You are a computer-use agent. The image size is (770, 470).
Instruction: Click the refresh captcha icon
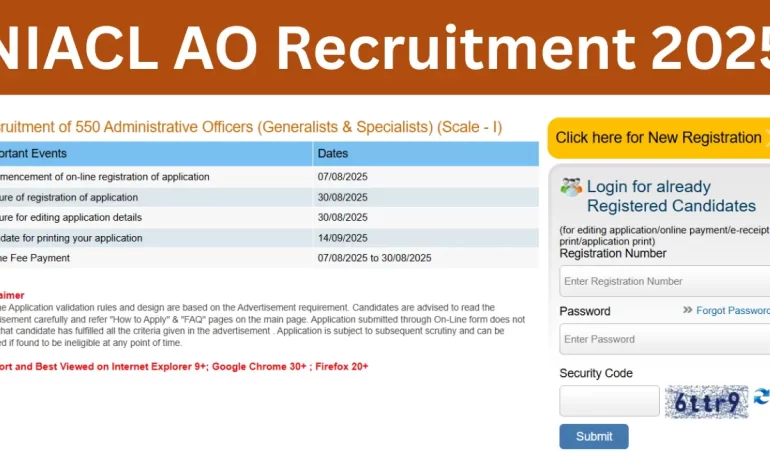click(761, 397)
